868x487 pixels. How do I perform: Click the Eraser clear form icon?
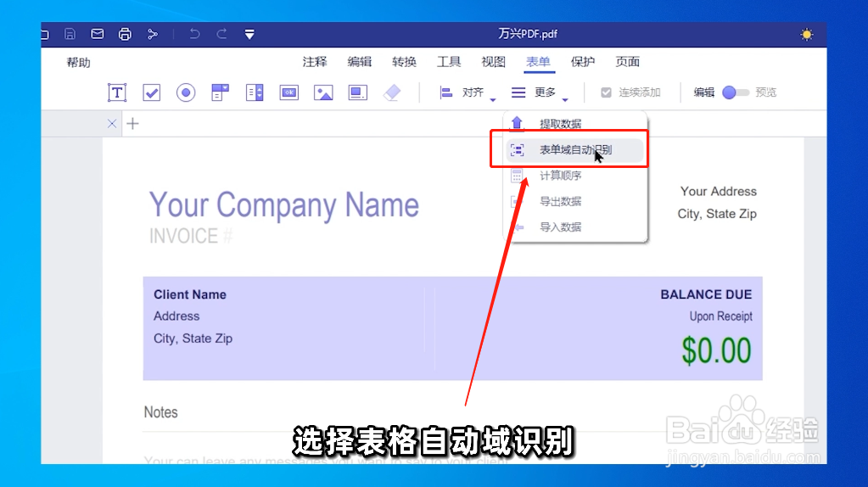pyautogui.click(x=392, y=92)
